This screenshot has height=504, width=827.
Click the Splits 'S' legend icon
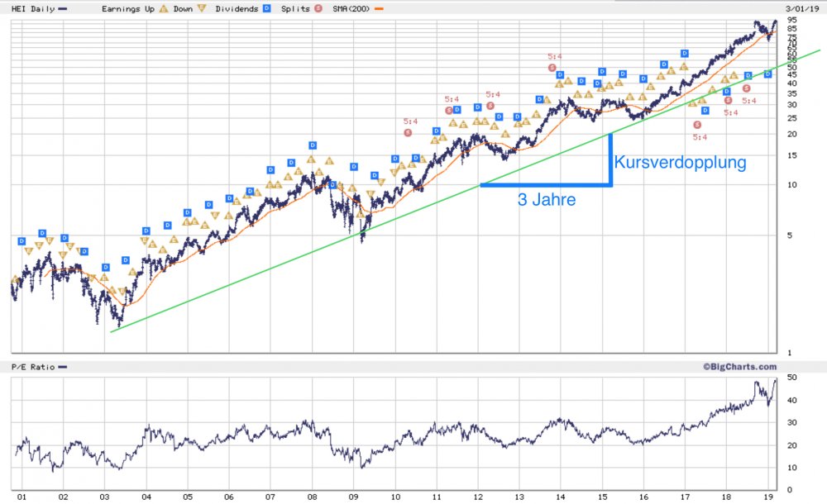(318, 8)
